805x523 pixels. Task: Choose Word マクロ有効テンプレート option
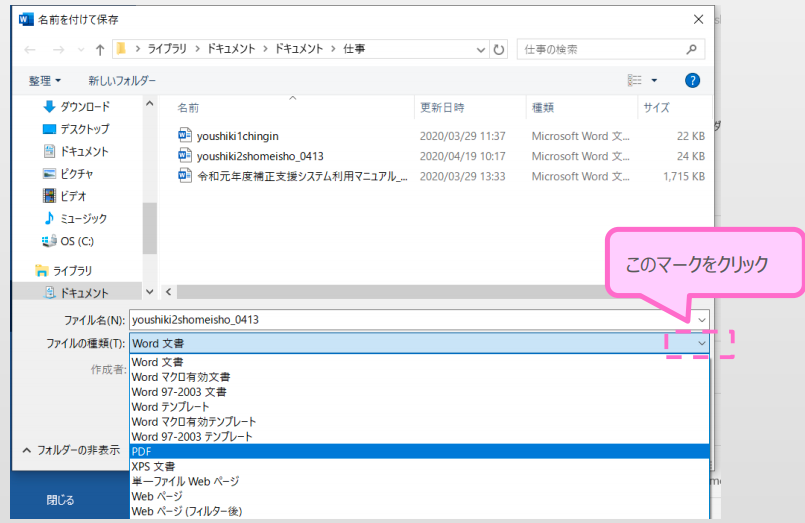[x=419, y=421]
